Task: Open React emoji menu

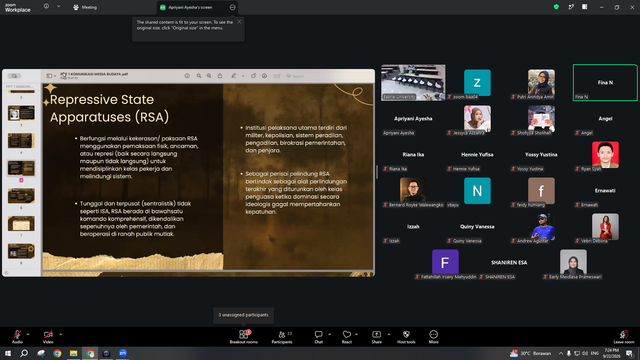Action: pyautogui.click(x=347, y=337)
